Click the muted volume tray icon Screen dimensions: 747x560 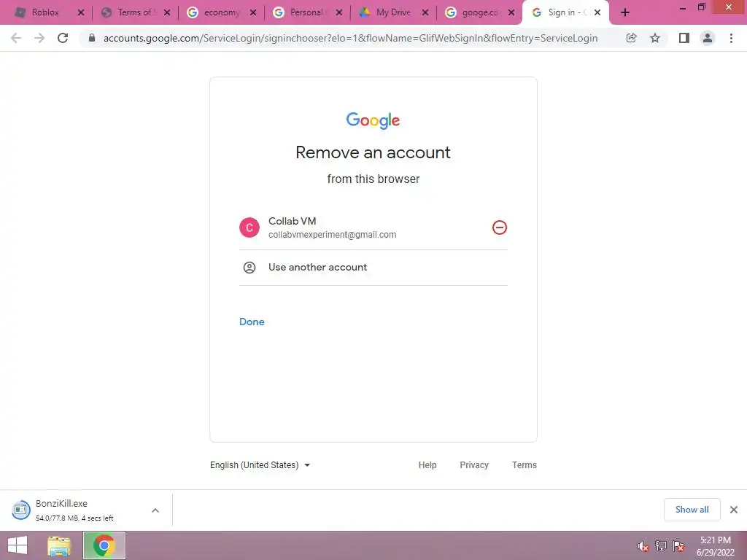coord(643,546)
